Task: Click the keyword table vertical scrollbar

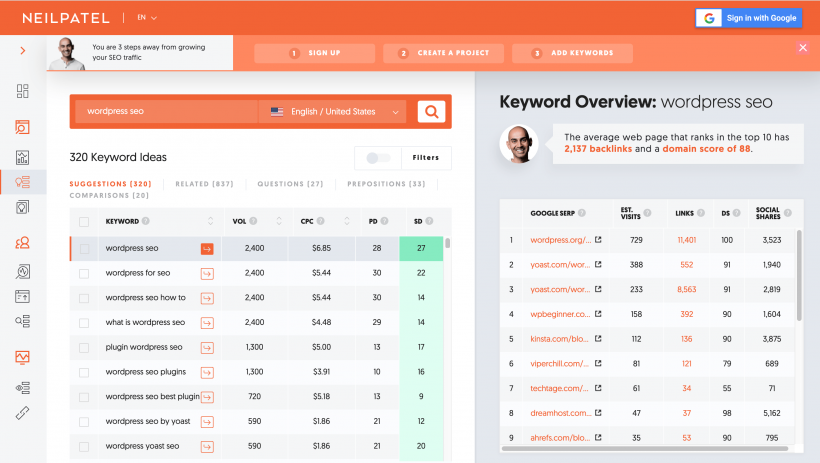Action: point(448,243)
